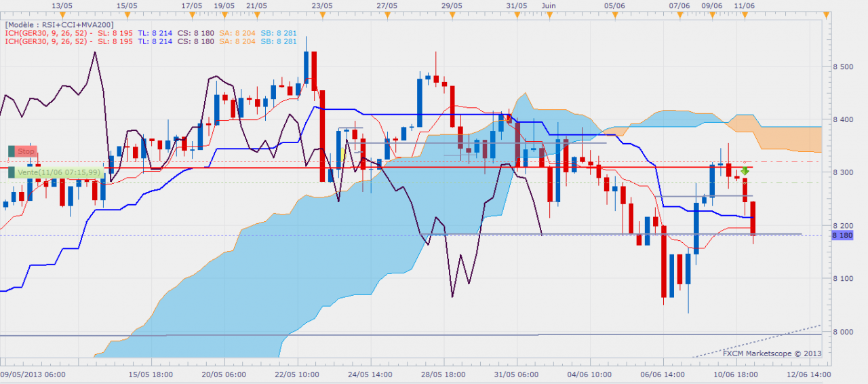Click the orange marker beneath 31/05
The width and height of the screenshot is (868, 384).
click(517, 14)
